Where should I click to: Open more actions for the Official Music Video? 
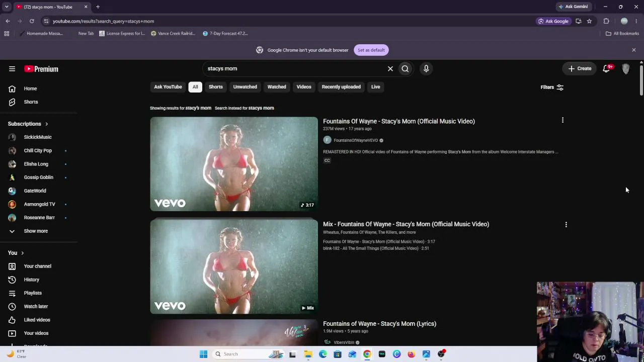pyautogui.click(x=562, y=120)
